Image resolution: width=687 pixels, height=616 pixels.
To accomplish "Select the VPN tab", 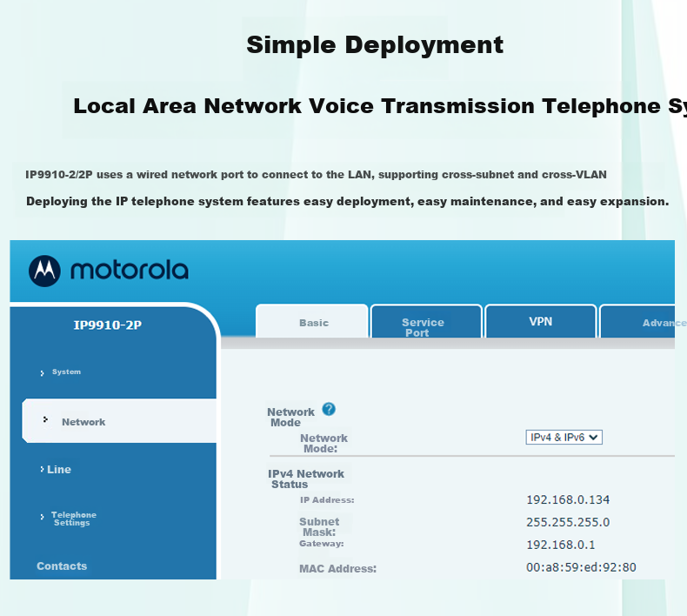I will pyautogui.click(x=541, y=322).
